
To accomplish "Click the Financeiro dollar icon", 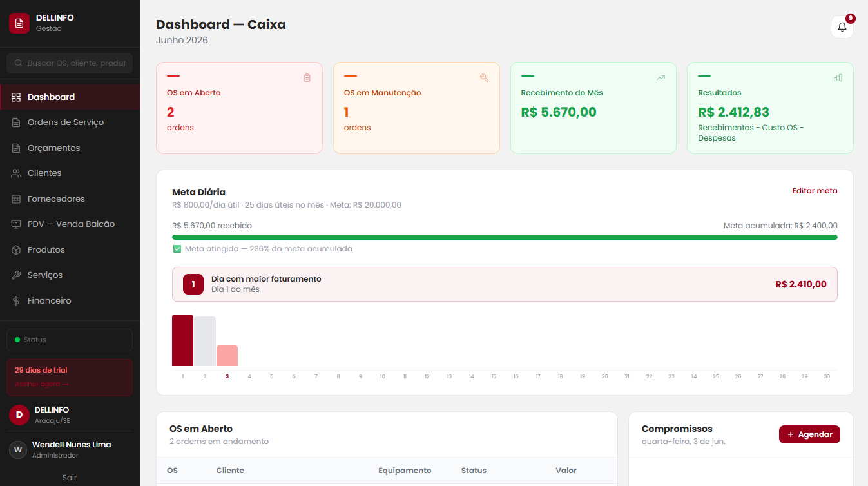I will (x=16, y=301).
